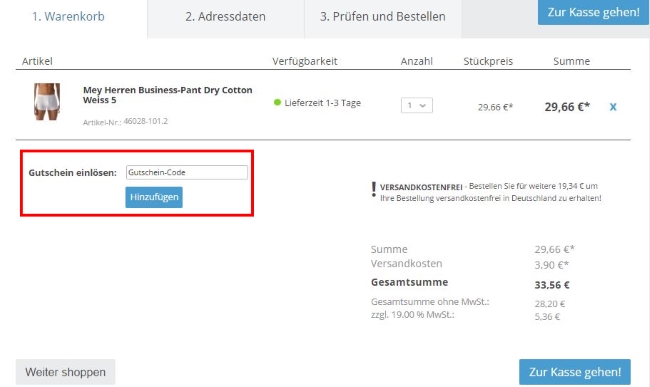Focus the Gutschein-Code input field

pos(187,172)
